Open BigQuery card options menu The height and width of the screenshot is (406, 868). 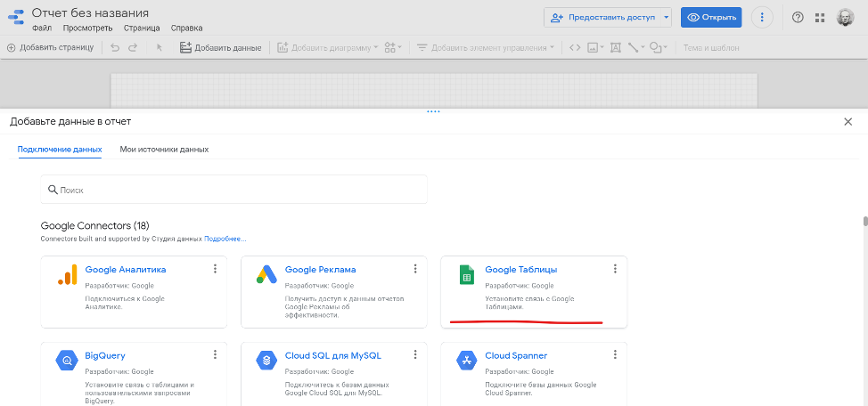tap(215, 355)
